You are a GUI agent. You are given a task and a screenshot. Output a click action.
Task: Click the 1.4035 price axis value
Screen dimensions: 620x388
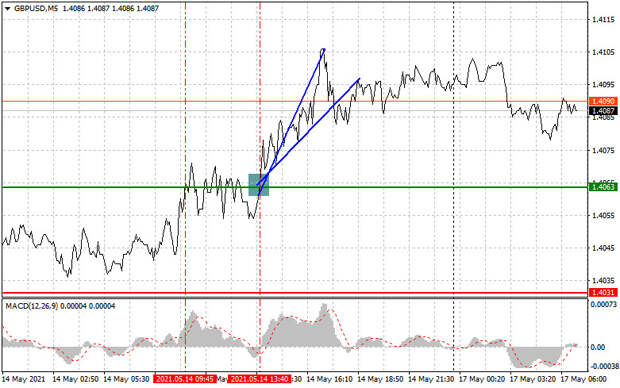tap(603, 280)
